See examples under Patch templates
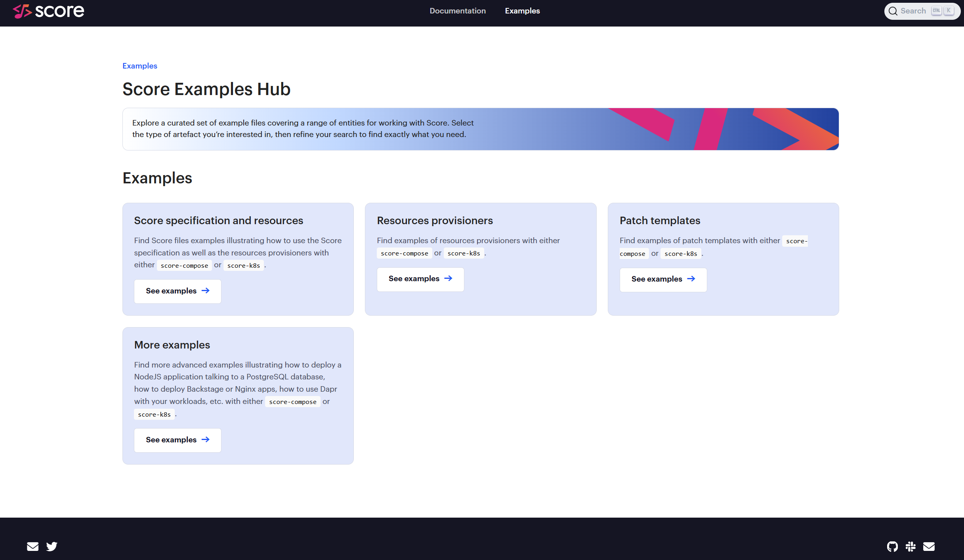The image size is (964, 560). [x=663, y=280]
